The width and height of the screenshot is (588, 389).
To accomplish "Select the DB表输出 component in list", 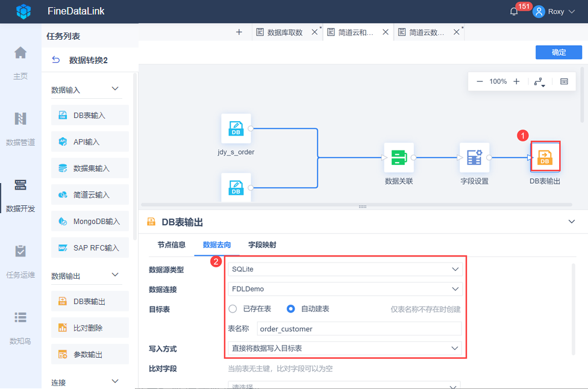I will 90,301.
